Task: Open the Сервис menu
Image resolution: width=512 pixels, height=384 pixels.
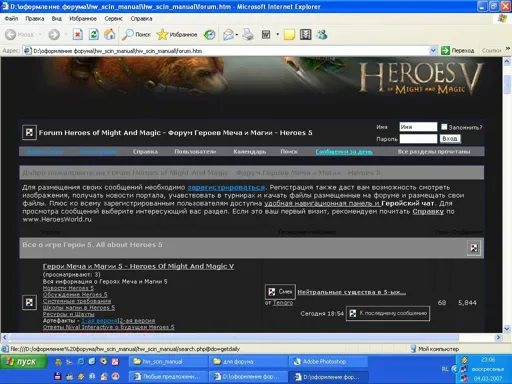Action: click(x=113, y=19)
